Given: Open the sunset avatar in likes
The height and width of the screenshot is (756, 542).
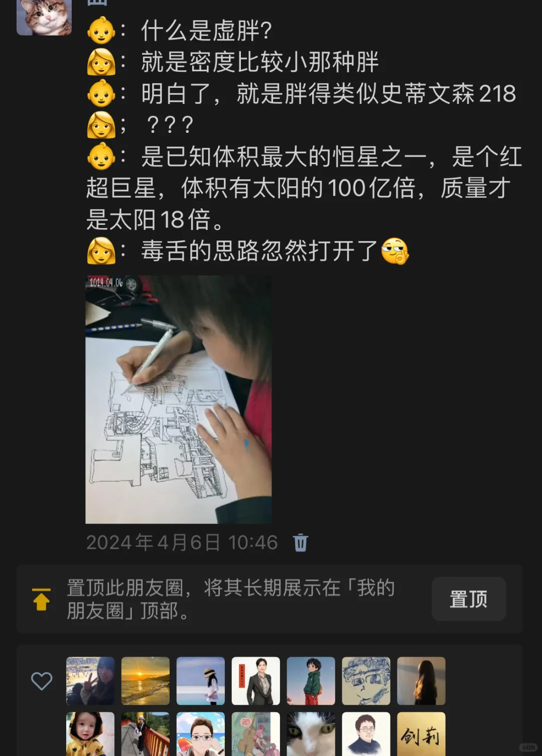Looking at the screenshot, I should tap(146, 681).
